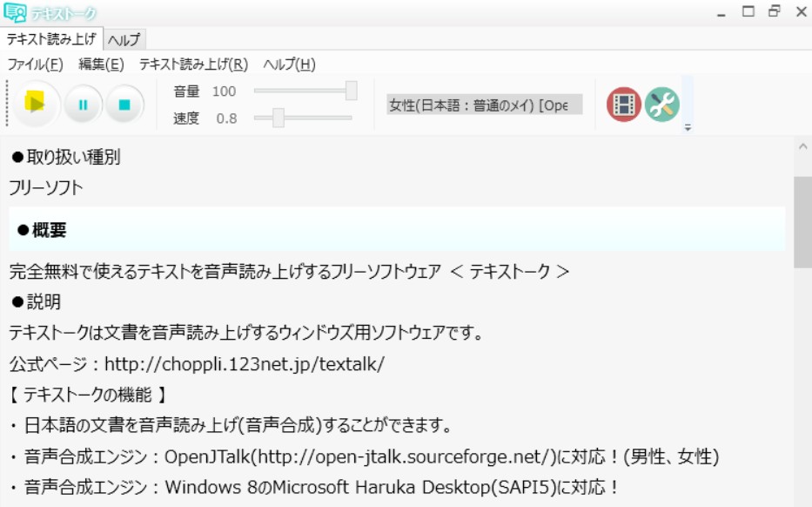Viewport: 812px width, 507px height.
Task: Expand the toolbar overflow arrow
Action: (688, 127)
